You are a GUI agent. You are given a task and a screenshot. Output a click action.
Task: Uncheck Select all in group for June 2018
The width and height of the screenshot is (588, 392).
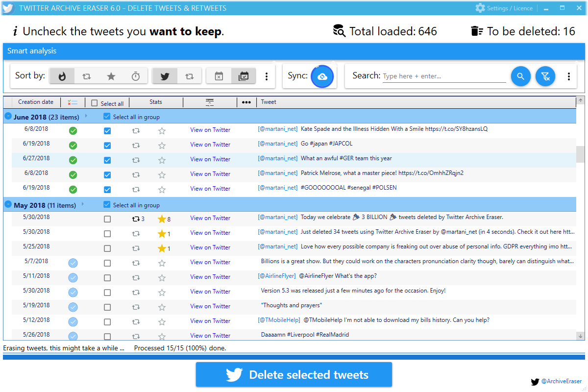[106, 116]
